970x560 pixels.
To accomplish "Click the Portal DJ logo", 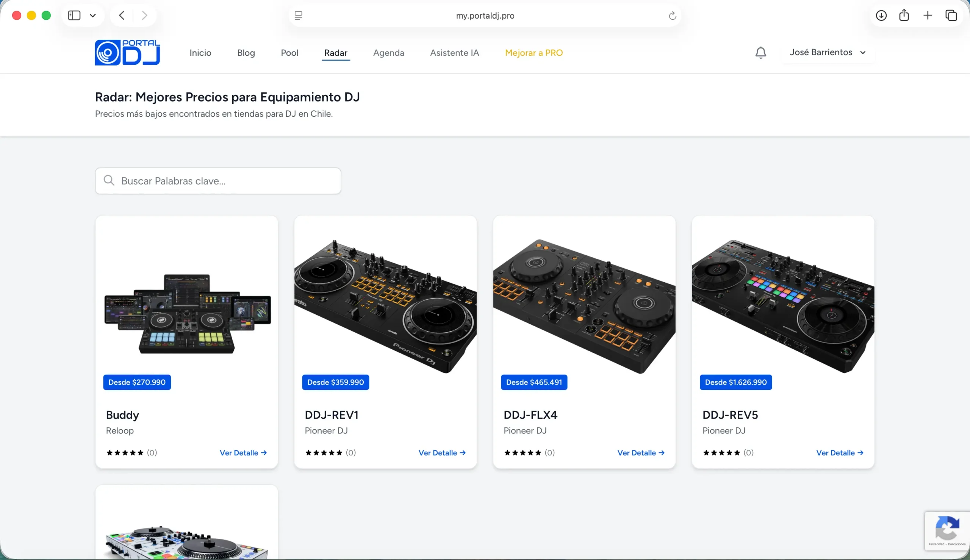I will click(x=127, y=53).
